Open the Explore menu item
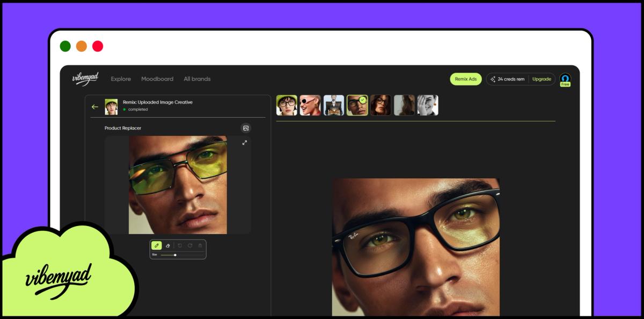This screenshot has height=319, width=644. pyautogui.click(x=120, y=79)
